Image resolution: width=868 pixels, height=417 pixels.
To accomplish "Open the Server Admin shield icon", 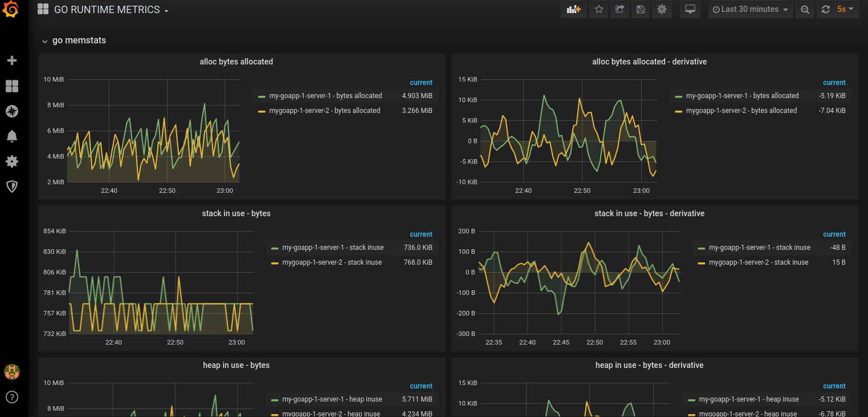I will click(11, 187).
